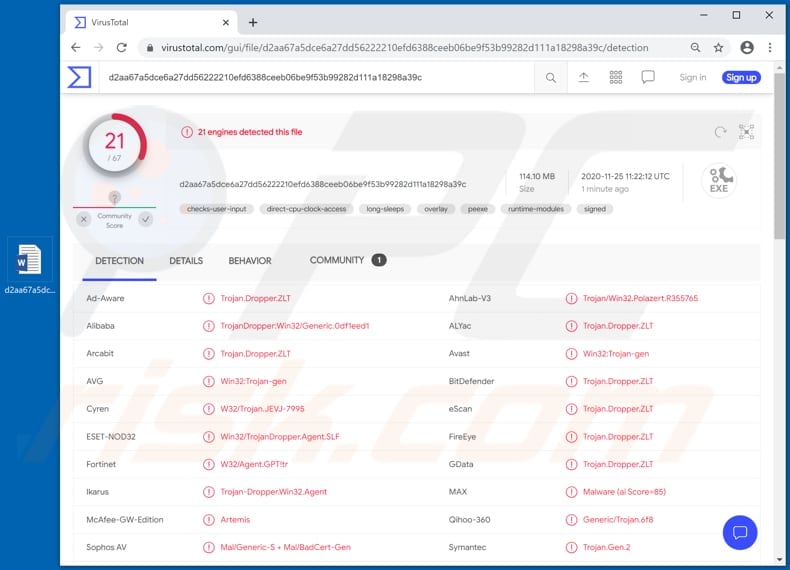The width and height of the screenshot is (790, 570).
Task: Open the comments speech bubble icon in header
Action: pos(648,77)
